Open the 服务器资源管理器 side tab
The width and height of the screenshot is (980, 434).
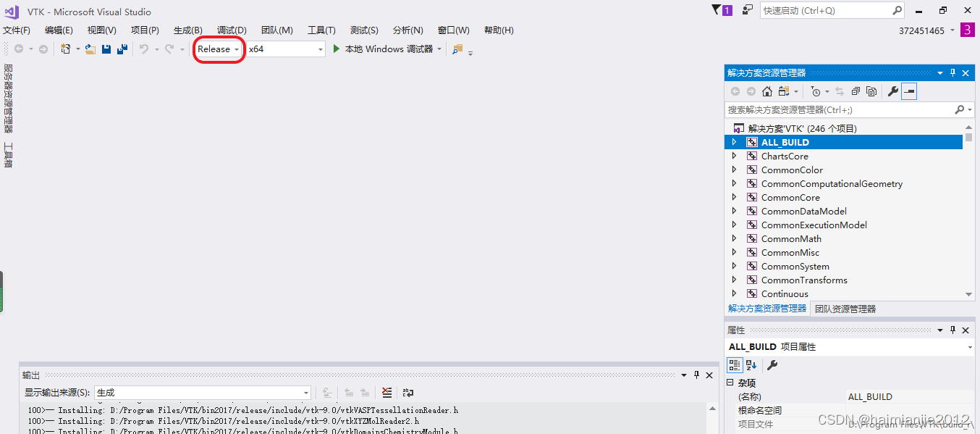click(8, 99)
